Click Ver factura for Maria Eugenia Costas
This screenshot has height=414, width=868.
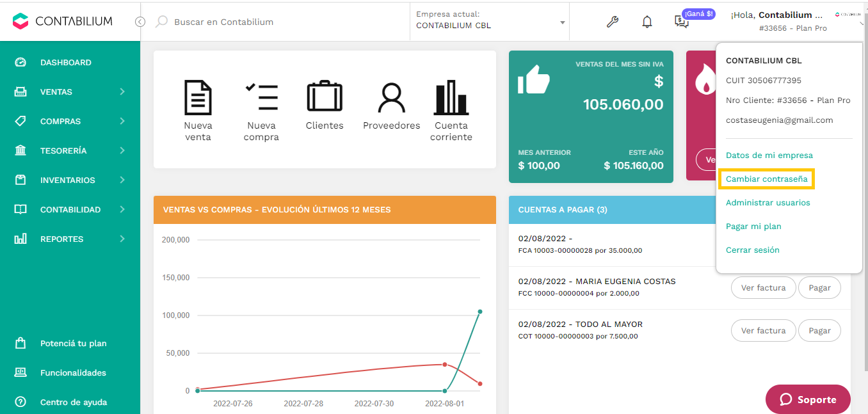click(763, 288)
